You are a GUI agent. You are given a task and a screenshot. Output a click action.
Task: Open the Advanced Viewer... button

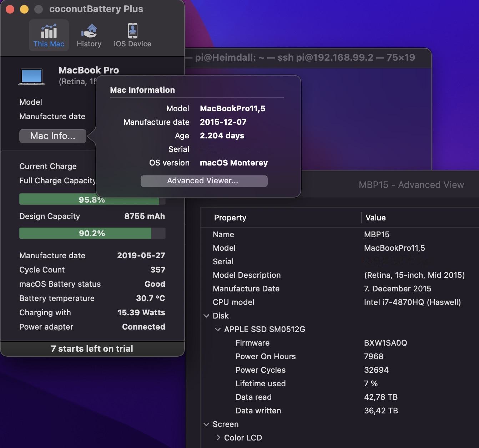coord(204,181)
